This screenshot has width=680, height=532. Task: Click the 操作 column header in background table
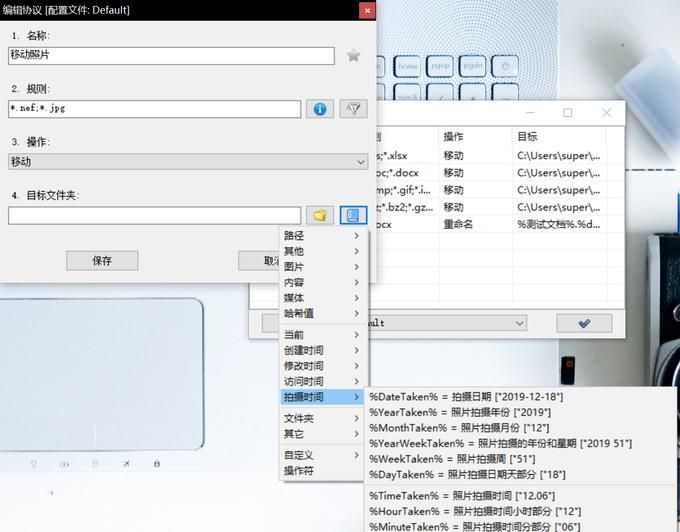click(476, 137)
